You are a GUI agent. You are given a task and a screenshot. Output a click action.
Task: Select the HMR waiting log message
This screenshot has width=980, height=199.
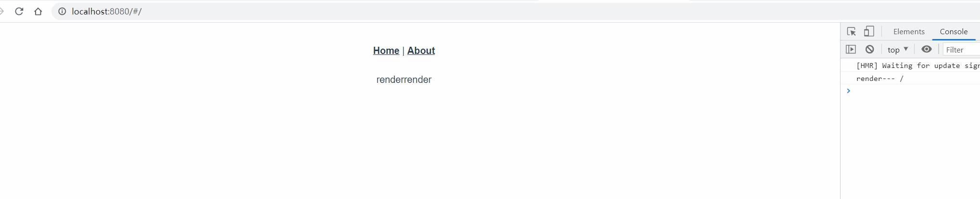tap(917, 66)
